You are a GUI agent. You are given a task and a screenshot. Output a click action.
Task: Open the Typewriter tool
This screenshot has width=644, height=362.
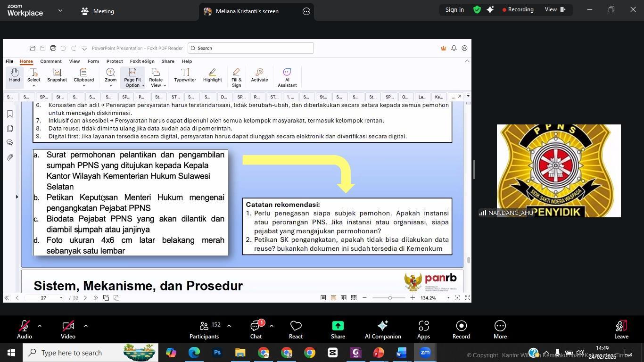[x=185, y=75]
